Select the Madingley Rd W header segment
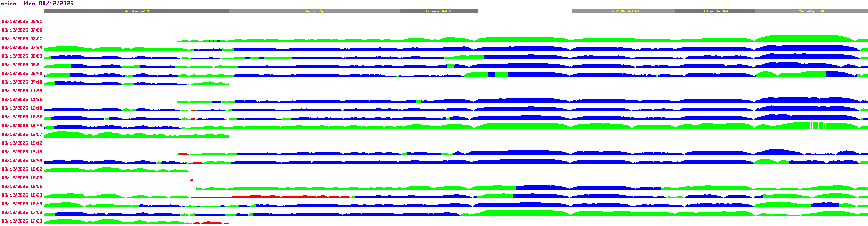This screenshot has width=868, height=226. 811,11
